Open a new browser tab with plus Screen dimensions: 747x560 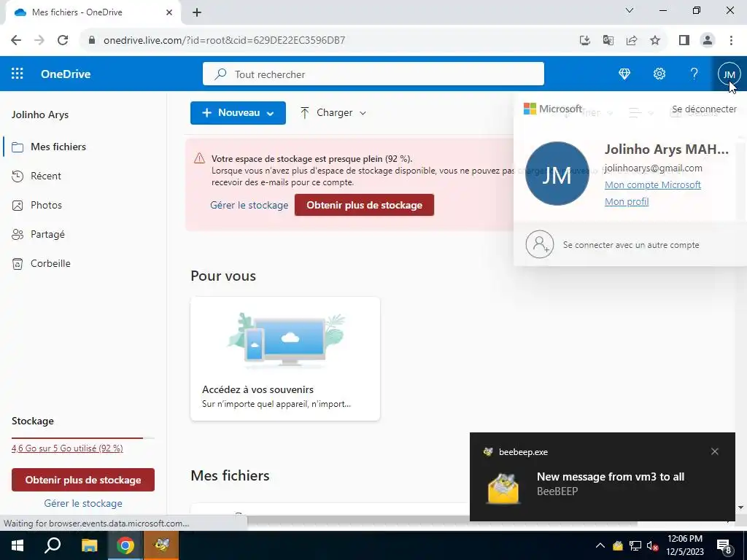197,12
